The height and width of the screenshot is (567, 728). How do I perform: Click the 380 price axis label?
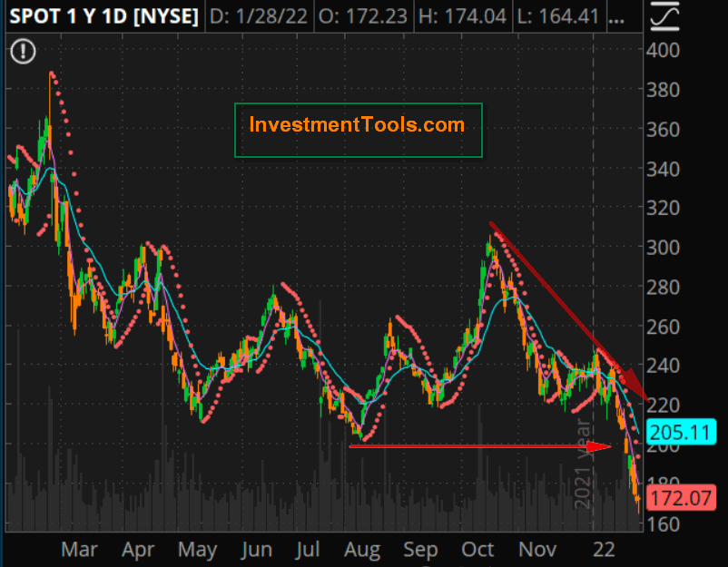663,90
